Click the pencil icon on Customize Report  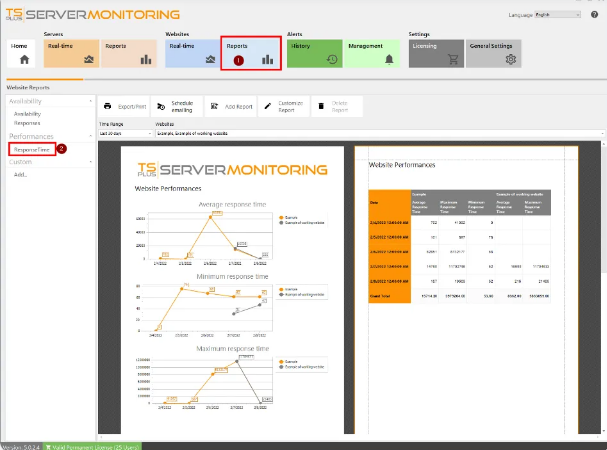click(267, 106)
